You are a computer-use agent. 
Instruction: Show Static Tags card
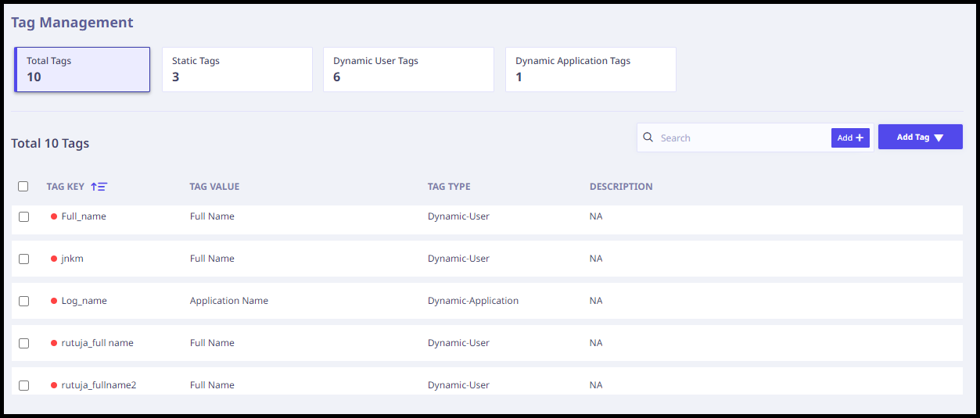point(237,70)
